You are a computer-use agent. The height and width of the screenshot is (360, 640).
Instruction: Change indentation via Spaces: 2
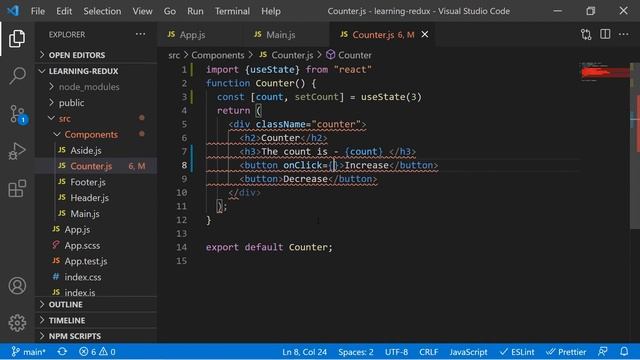pyautogui.click(x=356, y=351)
